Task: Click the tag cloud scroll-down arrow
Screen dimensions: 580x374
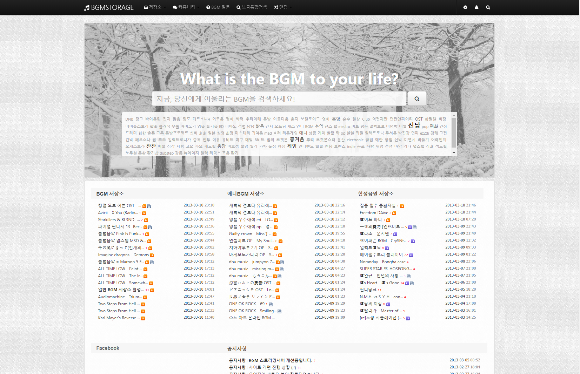Action: 454,152
